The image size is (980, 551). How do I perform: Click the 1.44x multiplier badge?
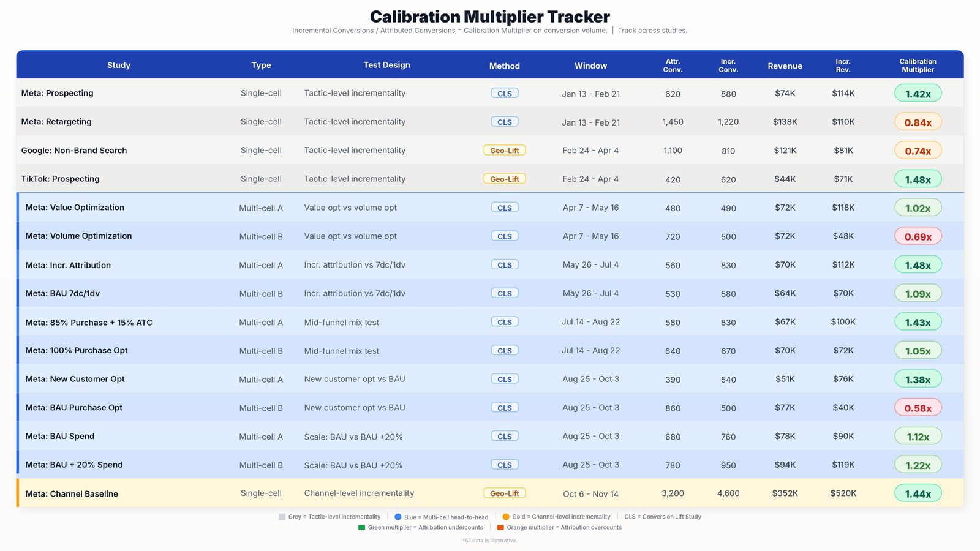point(918,493)
